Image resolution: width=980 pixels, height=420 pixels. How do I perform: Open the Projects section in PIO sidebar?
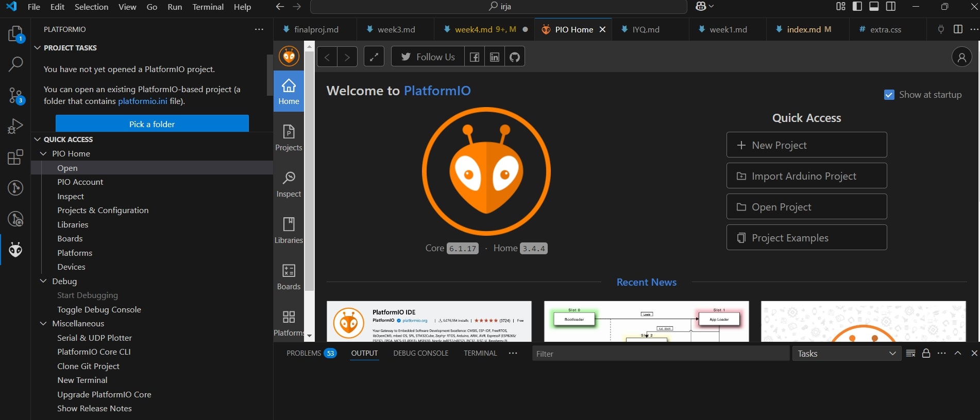point(289,137)
